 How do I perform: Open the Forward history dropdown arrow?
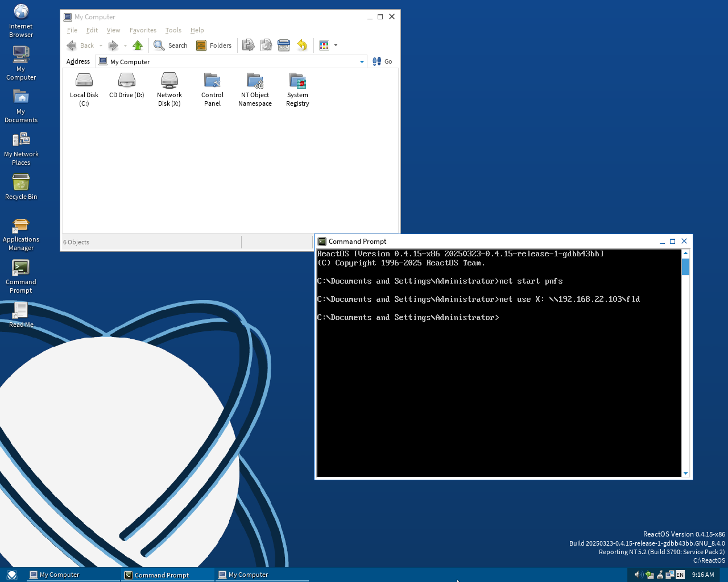coord(125,45)
